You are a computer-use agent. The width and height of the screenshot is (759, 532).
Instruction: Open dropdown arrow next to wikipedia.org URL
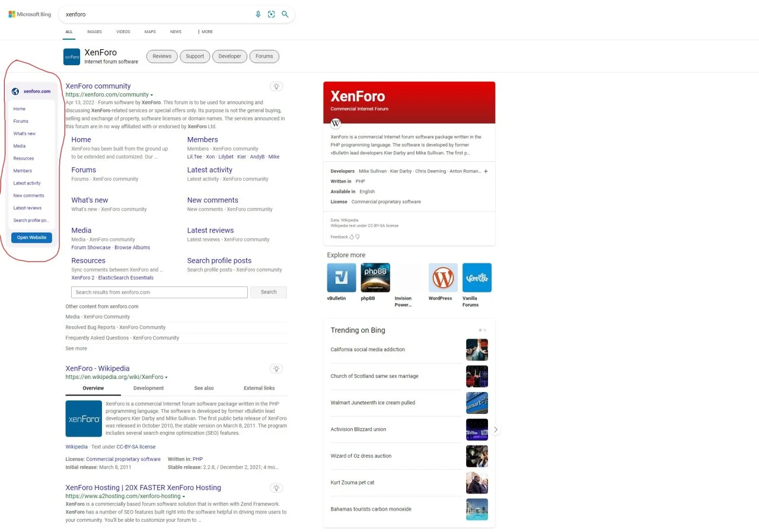tap(166, 377)
